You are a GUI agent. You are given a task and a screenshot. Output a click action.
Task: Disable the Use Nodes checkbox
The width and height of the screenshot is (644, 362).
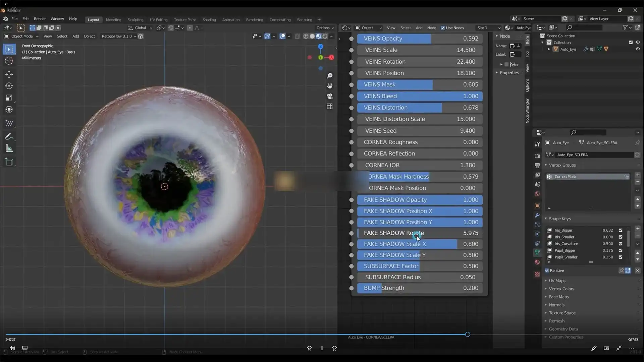pos(443,28)
